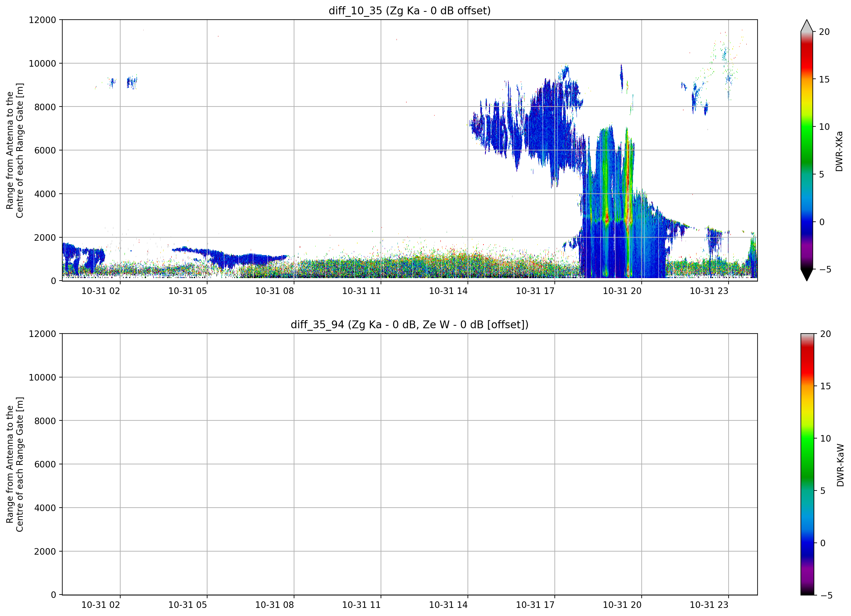The height and width of the screenshot is (616, 851).
Task: Click '10-31 23' x-tick under the bottom plot
Action: point(709,605)
